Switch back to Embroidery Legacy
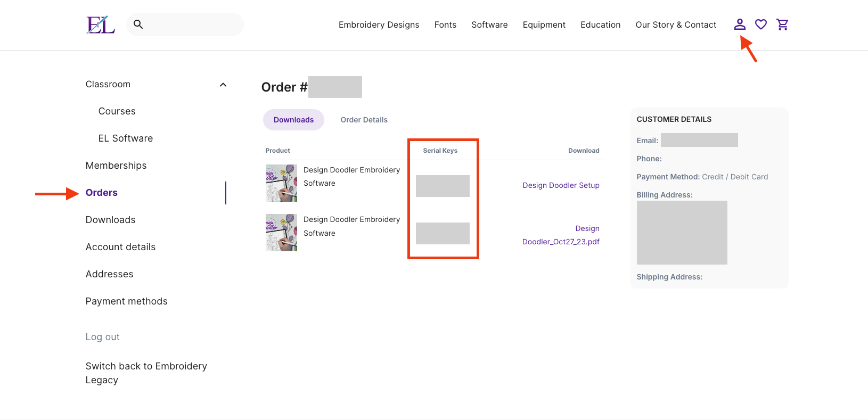This screenshot has width=868, height=420. 146,373
